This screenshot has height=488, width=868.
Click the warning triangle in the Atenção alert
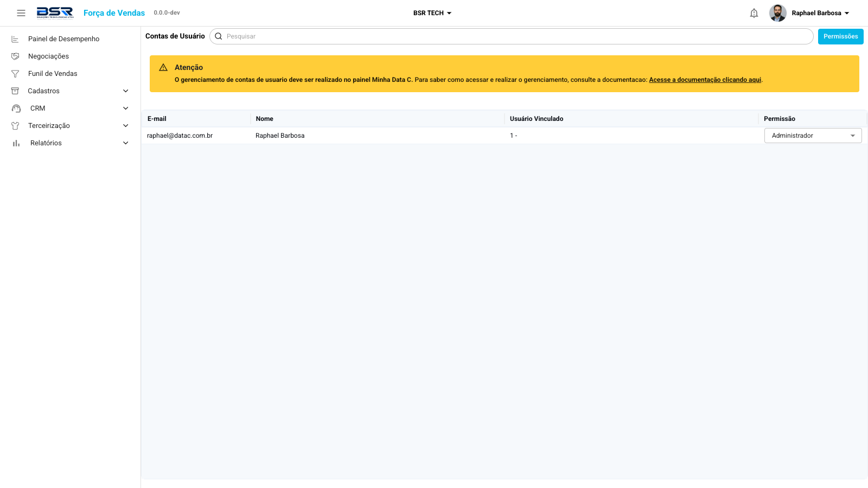coord(163,67)
